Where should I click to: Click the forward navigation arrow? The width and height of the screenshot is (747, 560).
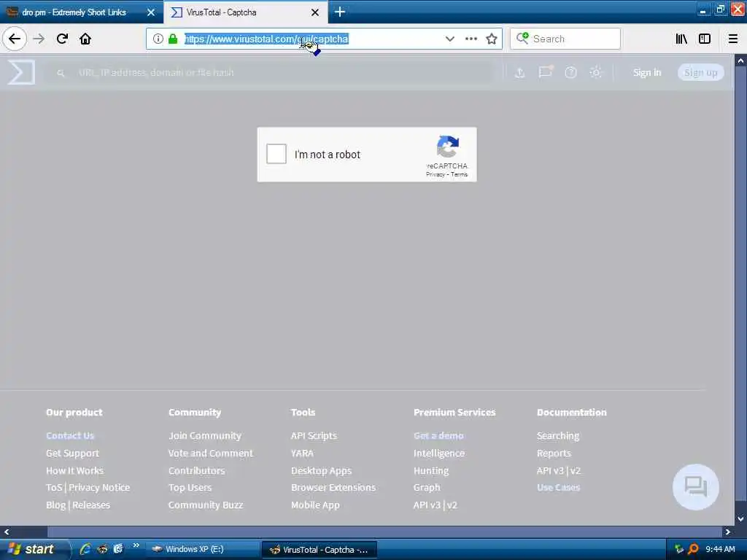(x=39, y=39)
